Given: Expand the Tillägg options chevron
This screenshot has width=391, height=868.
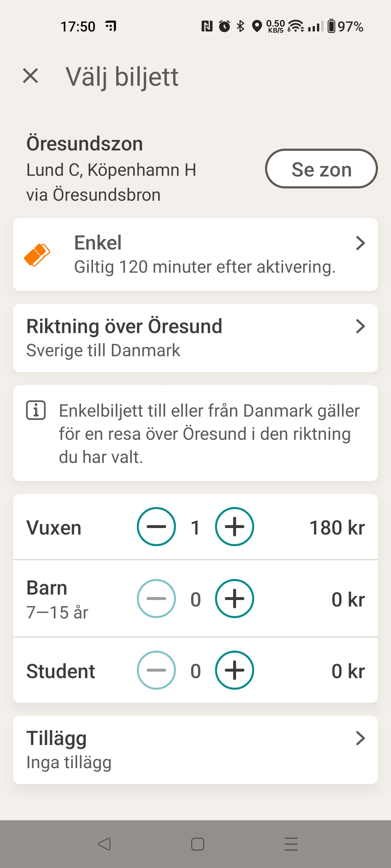Looking at the screenshot, I should point(360,738).
